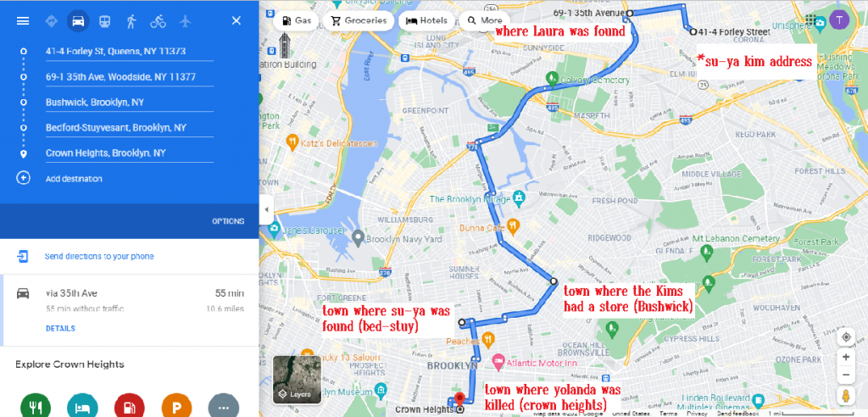The width and height of the screenshot is (868, 417).
Task: Select the driving travel mode icon
Action: click(x=78, y=21)
